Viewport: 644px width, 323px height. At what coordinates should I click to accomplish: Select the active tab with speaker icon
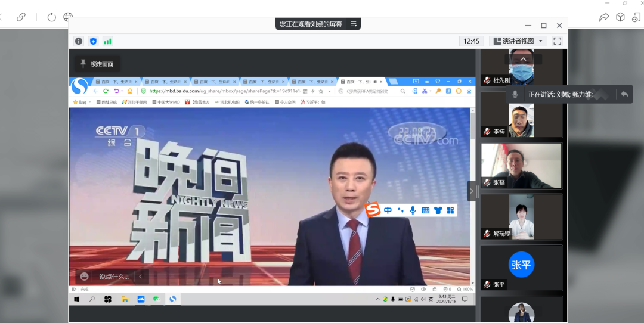[x=361, y=82]
